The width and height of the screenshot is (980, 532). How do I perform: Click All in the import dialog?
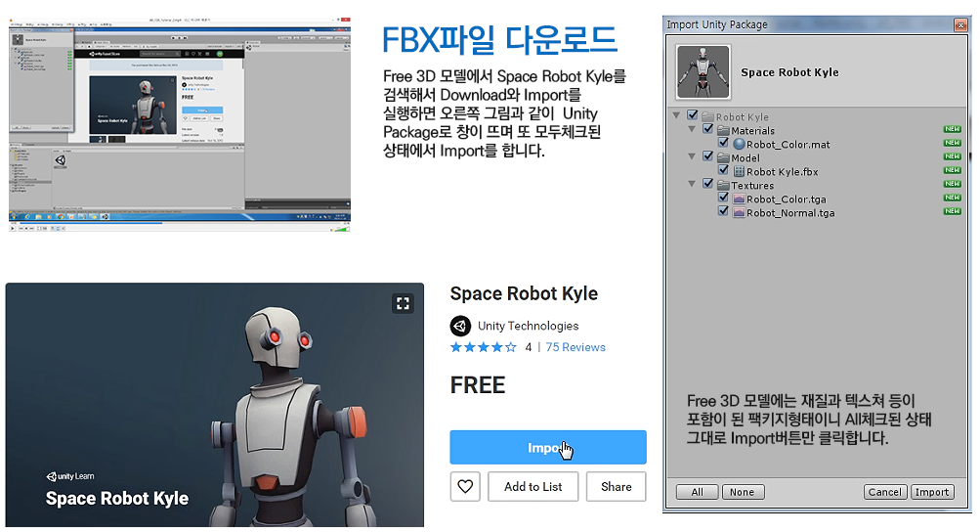[698, 492]
